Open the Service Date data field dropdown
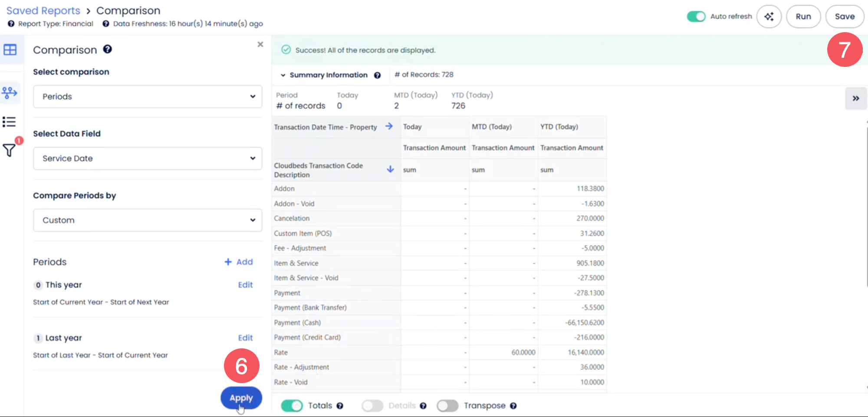This screenshot has width=868, height=417. coord(148,159)
